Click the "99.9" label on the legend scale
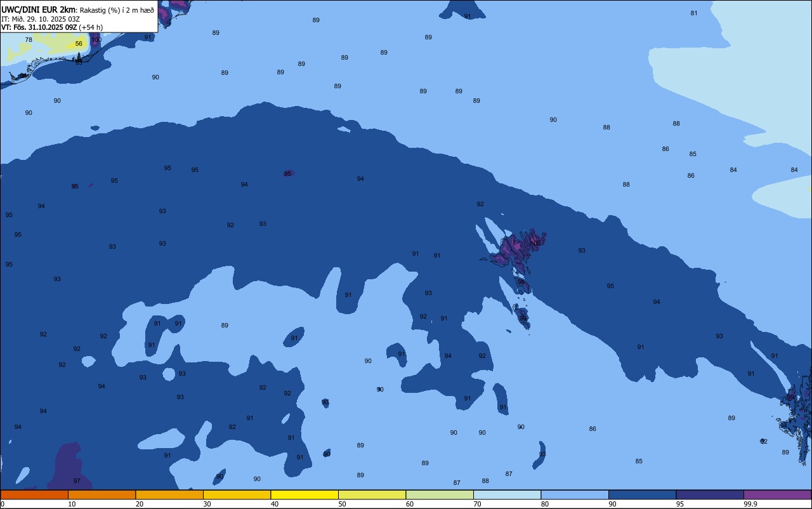The image size is (812, 509). tap(751, 504)
